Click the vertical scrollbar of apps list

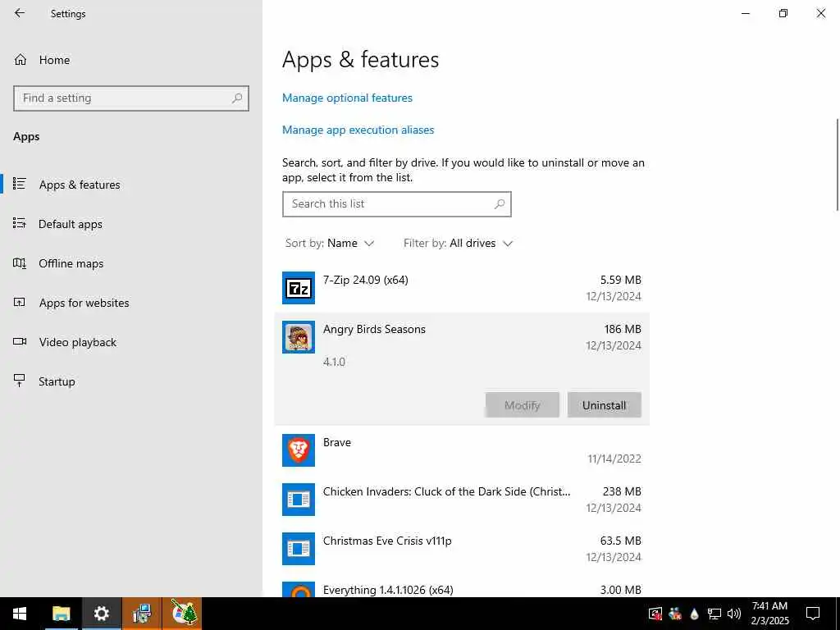point(837,165)
